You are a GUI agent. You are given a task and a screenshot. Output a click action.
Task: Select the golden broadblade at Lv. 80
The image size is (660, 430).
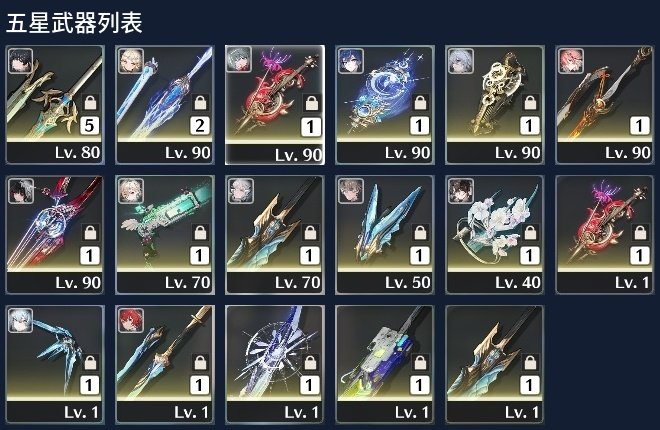(55, 105)
